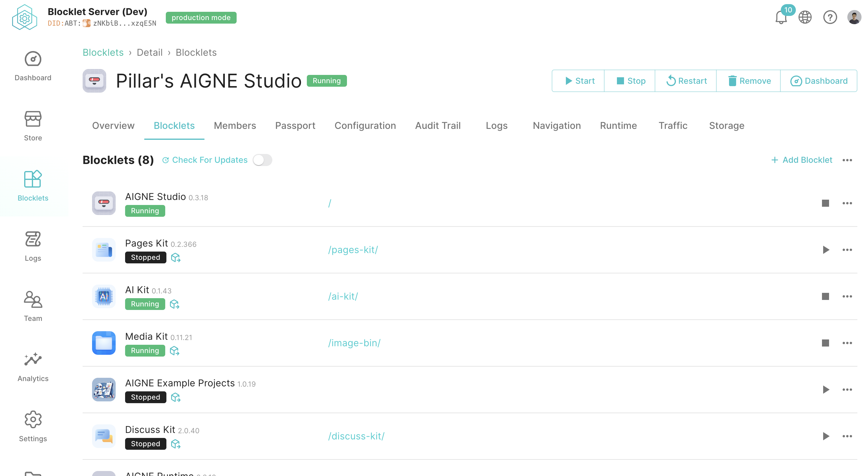
Task: Toggle the Check For Updates switch
Action: [x=263, y=160]
